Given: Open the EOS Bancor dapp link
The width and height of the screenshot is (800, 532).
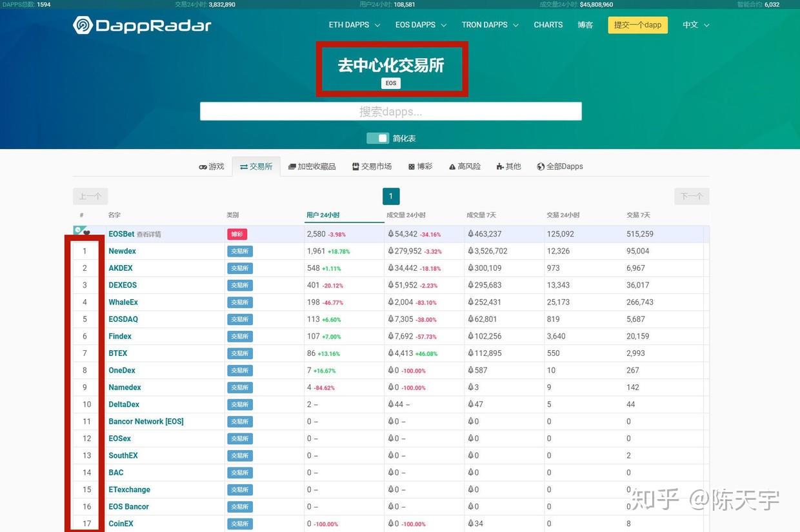Looking at the screenshot, I should (x=128, y=507).
